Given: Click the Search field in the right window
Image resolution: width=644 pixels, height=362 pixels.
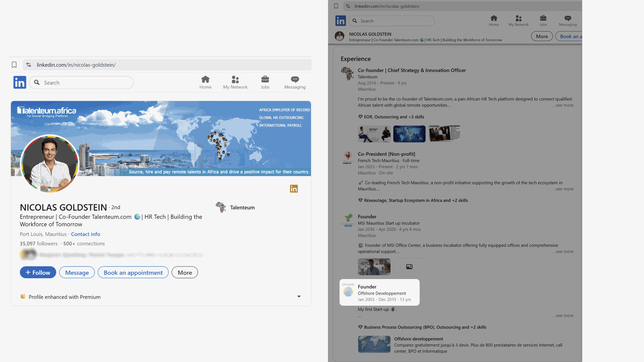Looking at the screenshot, I should tap(391, 21).
